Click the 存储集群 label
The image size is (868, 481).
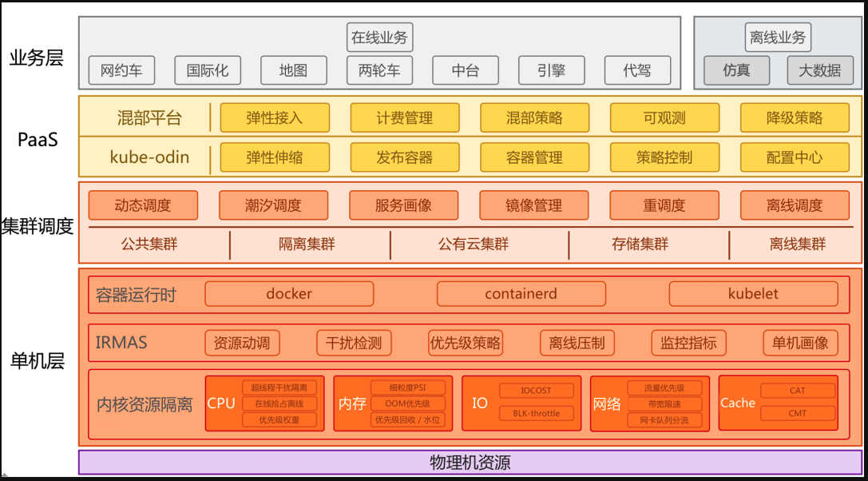640,244
